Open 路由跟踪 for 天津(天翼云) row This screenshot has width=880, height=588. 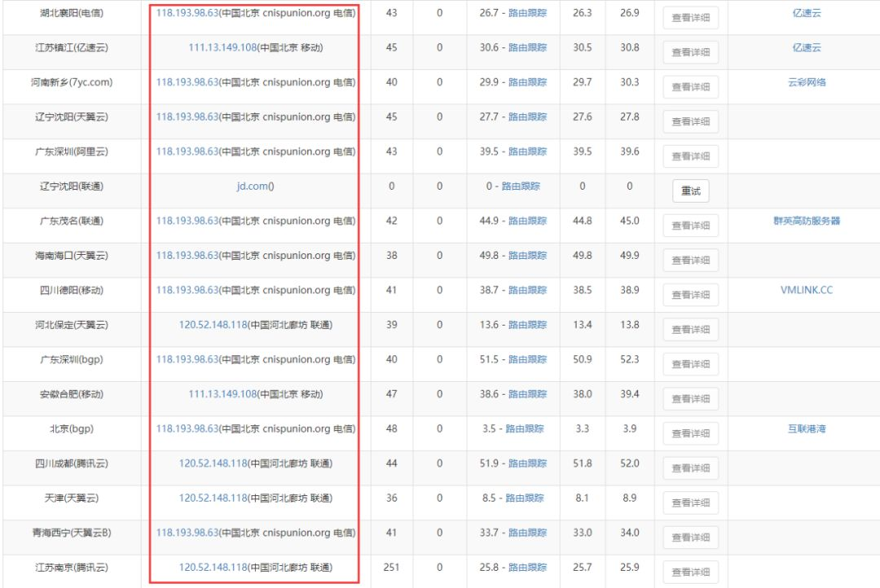point(525,498)
